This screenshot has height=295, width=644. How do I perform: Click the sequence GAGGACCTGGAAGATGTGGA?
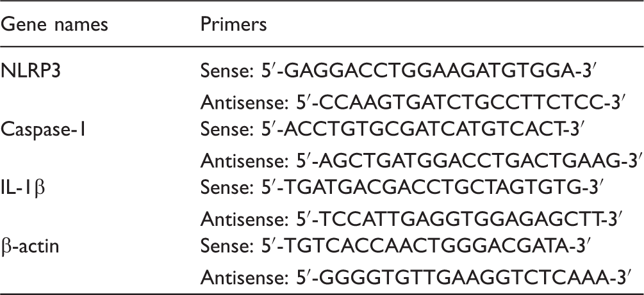click(429, 72)
